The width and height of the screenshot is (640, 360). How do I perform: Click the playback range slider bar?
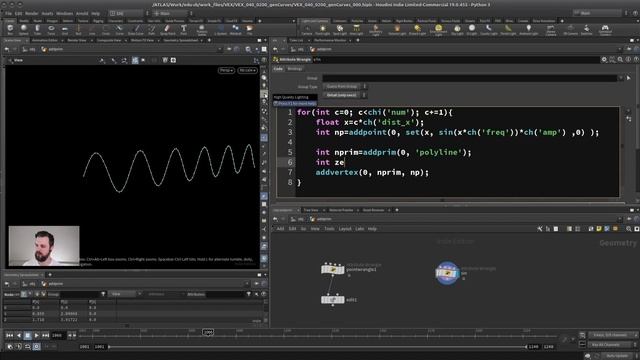tap(318, 347)
